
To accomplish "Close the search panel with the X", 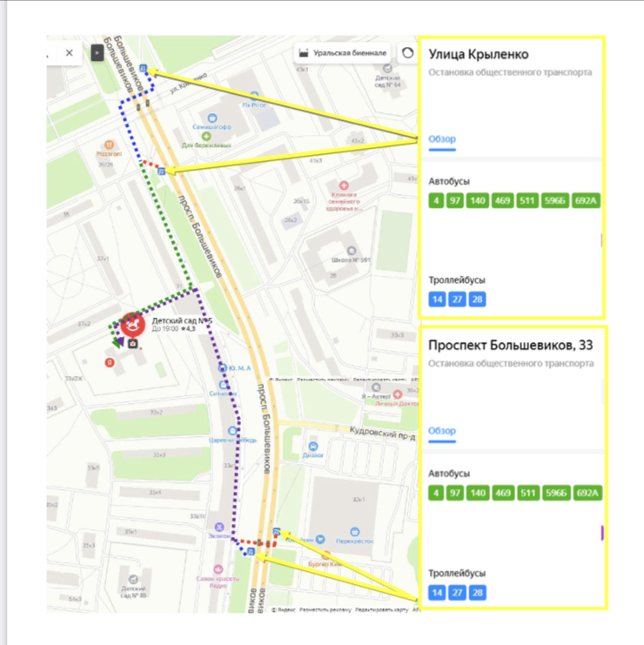I will (70, 53).
